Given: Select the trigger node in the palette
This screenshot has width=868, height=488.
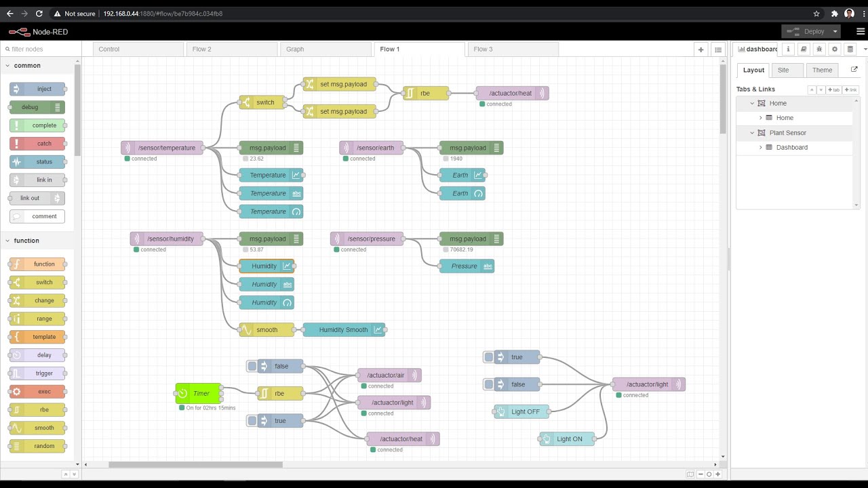Looking at the screenshot, I should pyautogui.click(x=38, y=373).
